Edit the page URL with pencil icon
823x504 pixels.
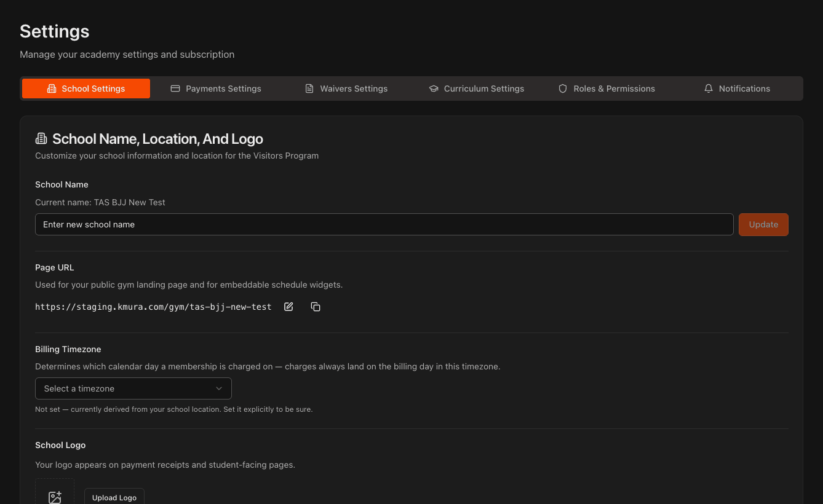288,307
